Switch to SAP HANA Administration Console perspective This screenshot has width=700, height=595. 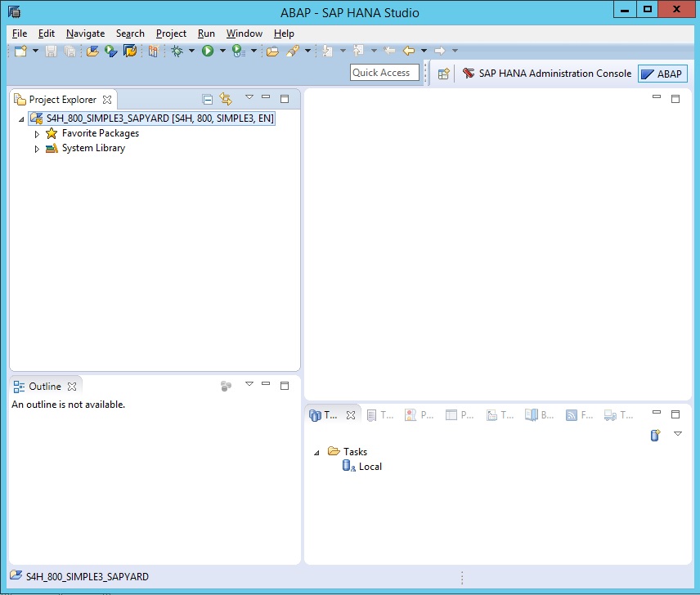547,73
